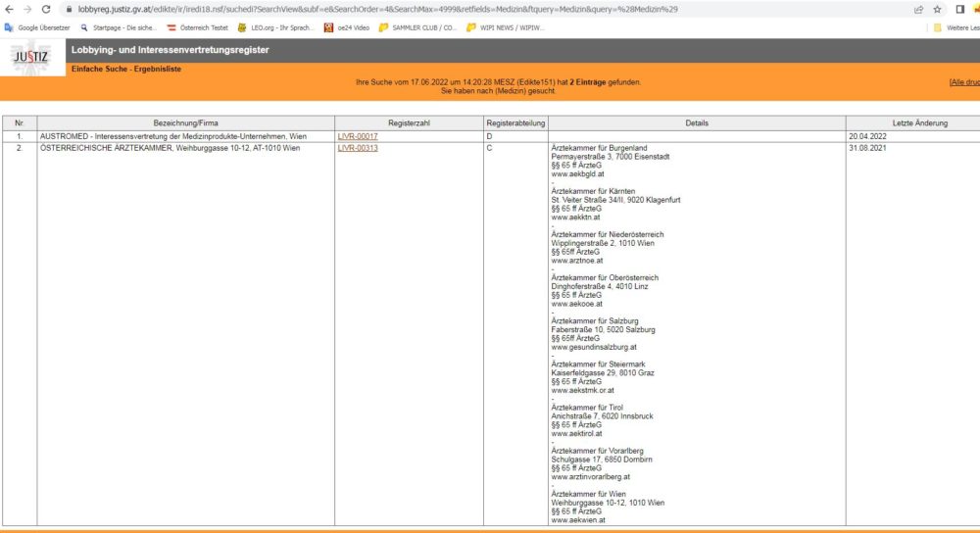
Task: Click the Ärztekammer für Steiermark line
Action: click(x=598, y=363)
